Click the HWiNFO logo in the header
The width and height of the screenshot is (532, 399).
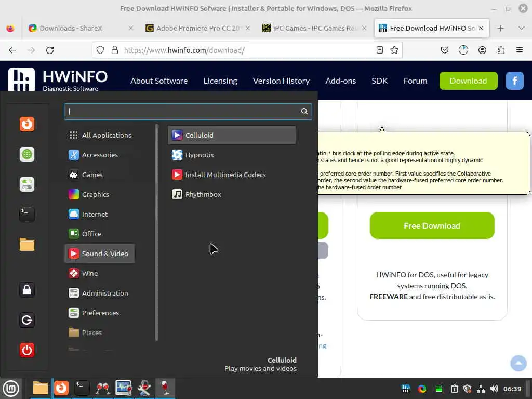pos(58,79)
